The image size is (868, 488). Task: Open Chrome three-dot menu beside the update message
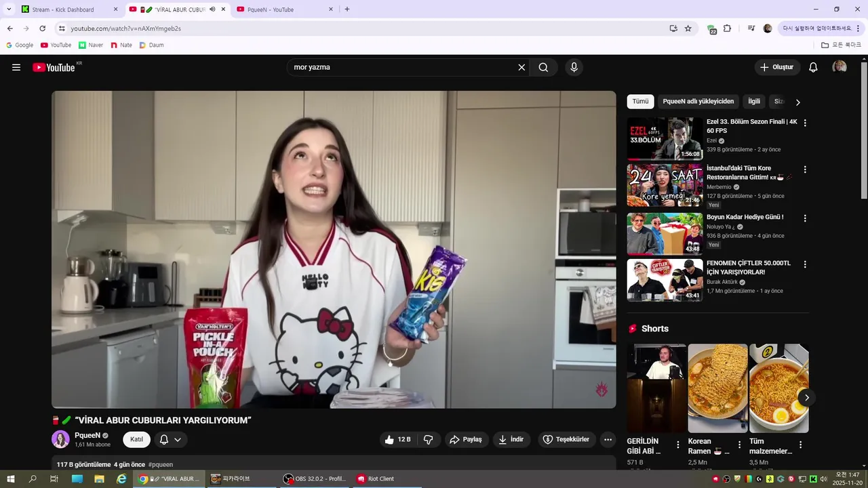pyautogui.click(x=859, y=28)
